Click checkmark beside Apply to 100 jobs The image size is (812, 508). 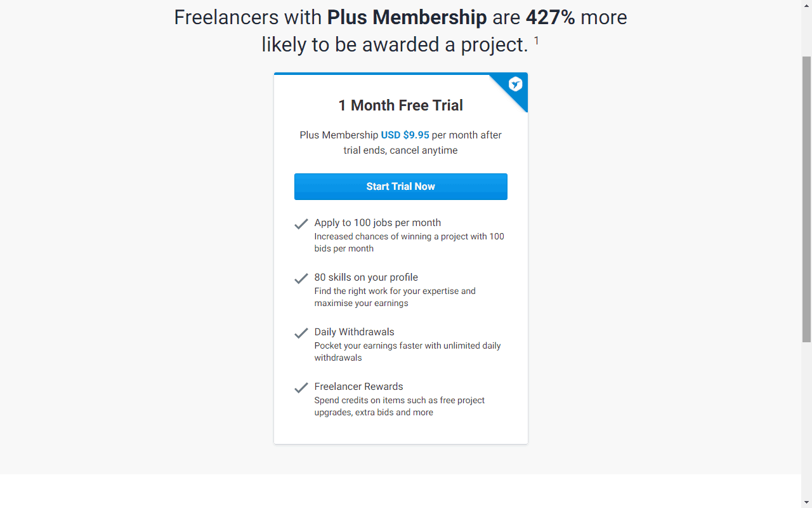tap(301, 224)
